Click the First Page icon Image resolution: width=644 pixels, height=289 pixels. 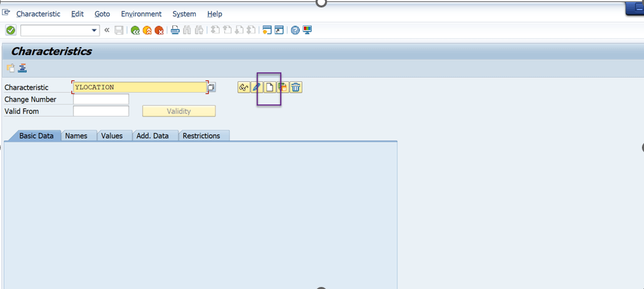pyautogui.click(x=215, y=30)
